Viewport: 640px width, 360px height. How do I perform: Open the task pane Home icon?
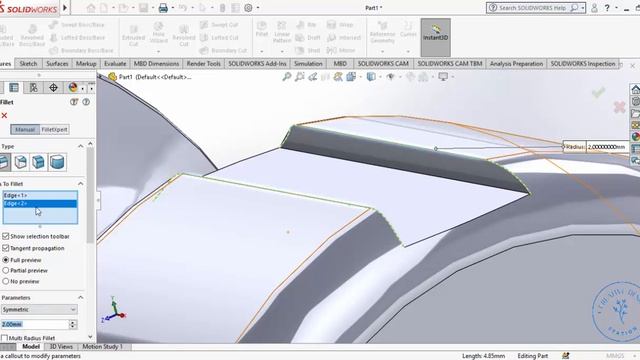(x=635, y=89)
